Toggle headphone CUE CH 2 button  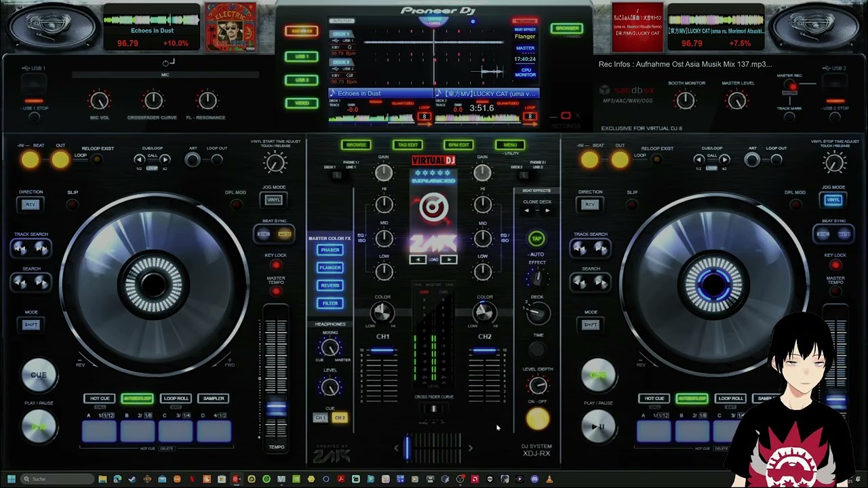tap(340, 418)
